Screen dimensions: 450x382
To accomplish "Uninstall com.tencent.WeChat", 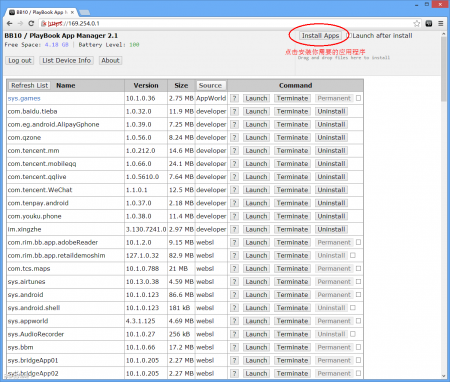I will point(331,190).
